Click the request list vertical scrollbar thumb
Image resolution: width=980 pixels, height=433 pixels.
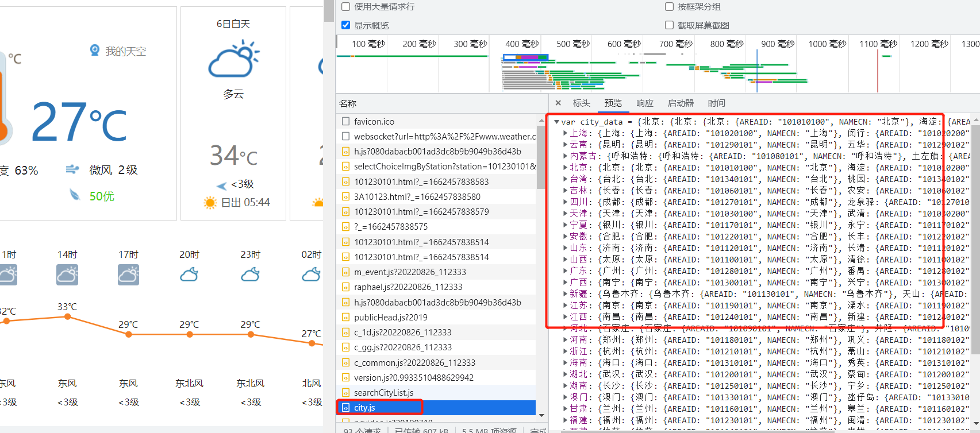click(541, 157)
